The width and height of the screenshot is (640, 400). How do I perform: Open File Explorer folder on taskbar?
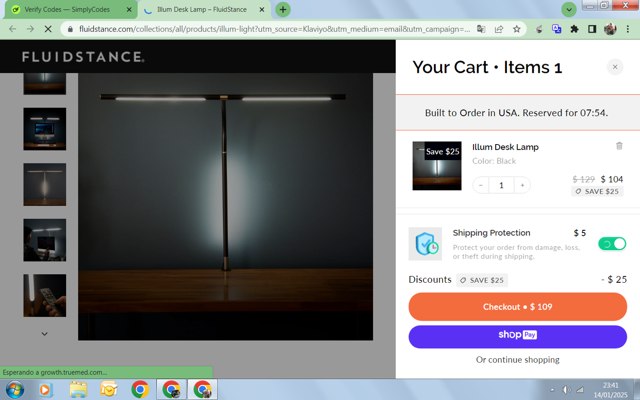78,390
